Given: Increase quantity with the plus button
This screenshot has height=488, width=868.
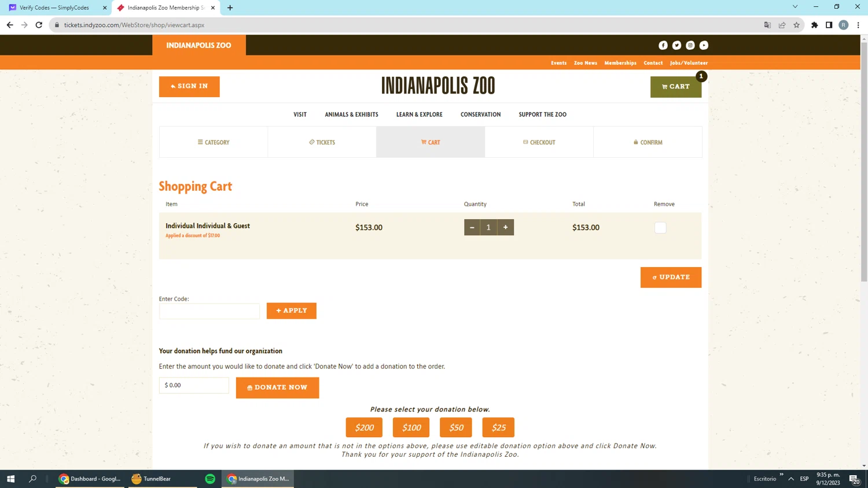Looking at the screenshot, I should point(505,227).
